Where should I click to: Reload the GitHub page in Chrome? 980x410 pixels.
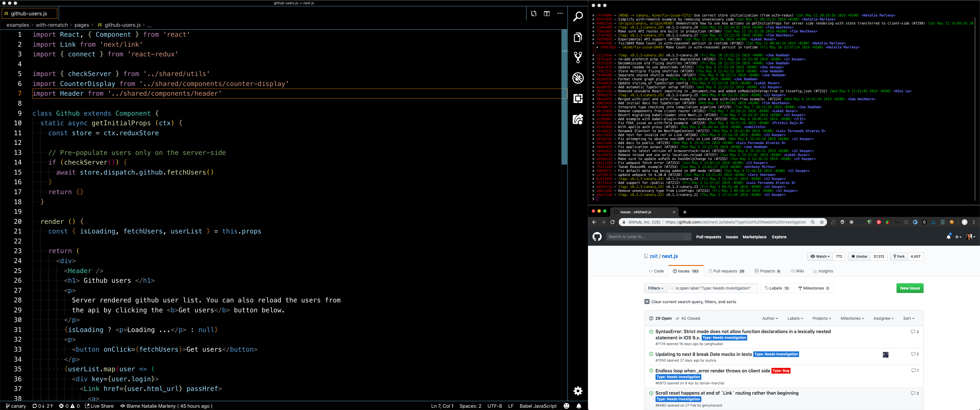(612, 222)
